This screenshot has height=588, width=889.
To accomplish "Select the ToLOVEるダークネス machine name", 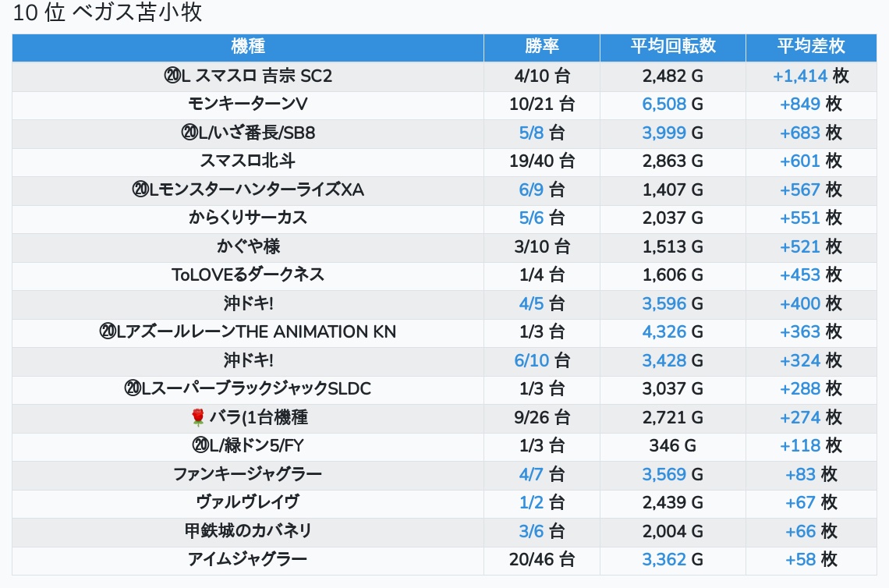I will [248, 275].
